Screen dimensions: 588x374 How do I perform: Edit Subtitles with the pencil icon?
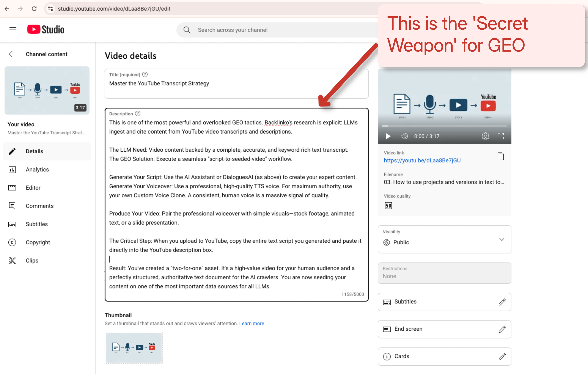coord(502,302)
